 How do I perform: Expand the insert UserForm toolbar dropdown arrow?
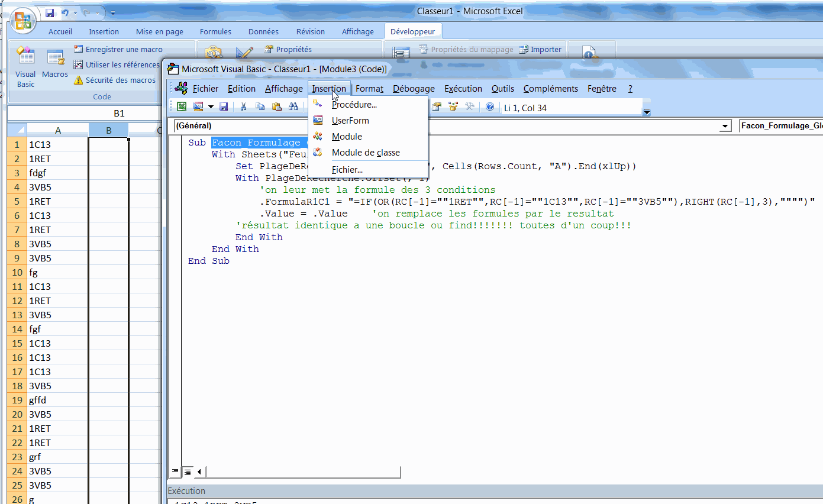point(210,107)
